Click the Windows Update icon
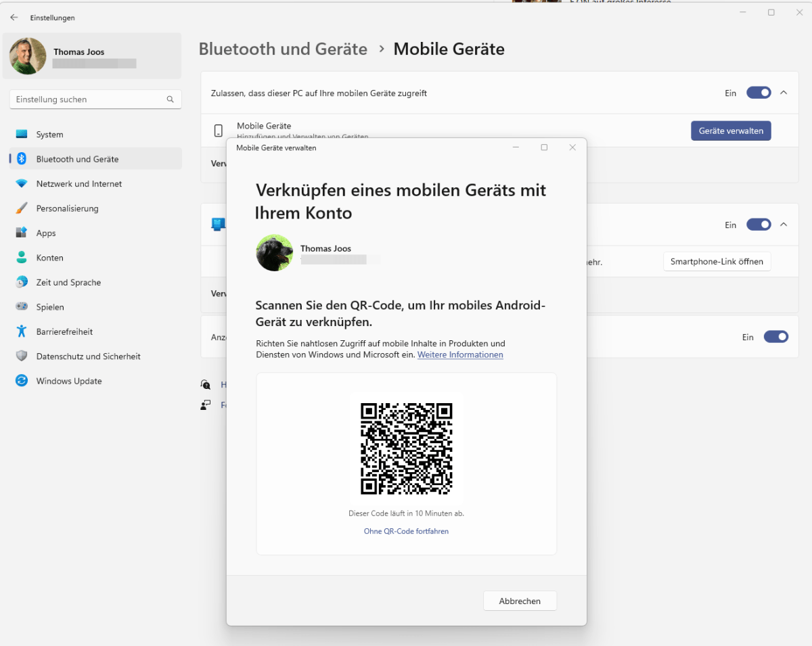Image resolution: width=812 pixels, height=646 pixels. coord(22,381)
